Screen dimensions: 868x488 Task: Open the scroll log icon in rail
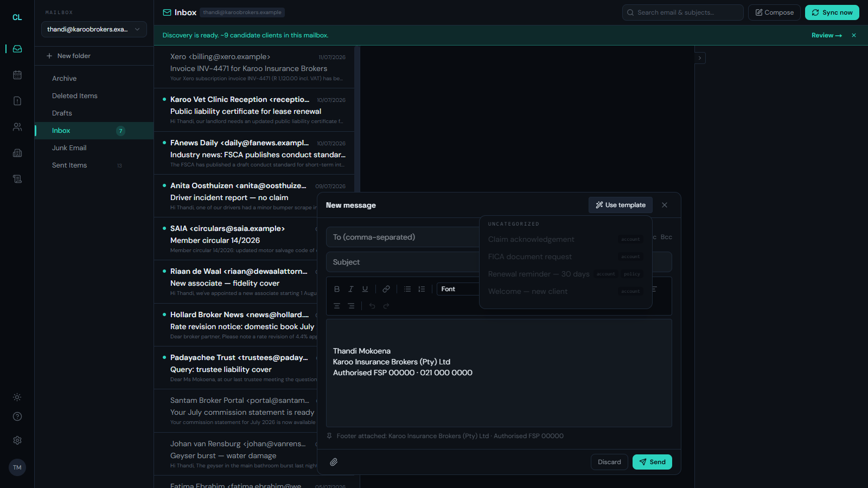tap(17, 179)
